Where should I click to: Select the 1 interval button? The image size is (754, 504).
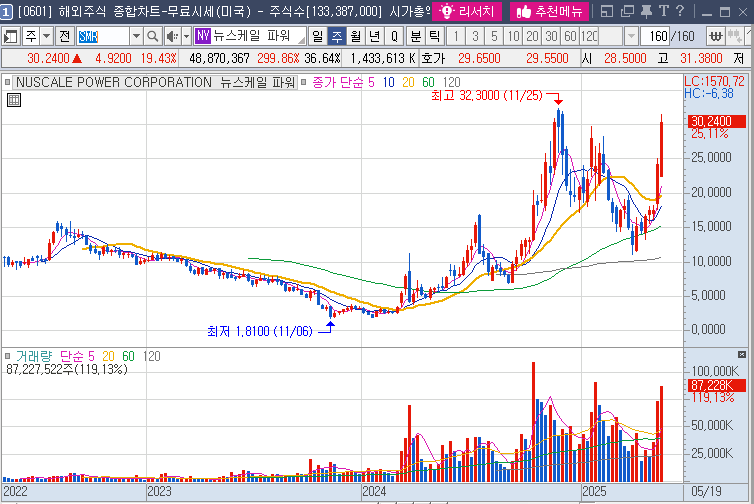(456, 36)
